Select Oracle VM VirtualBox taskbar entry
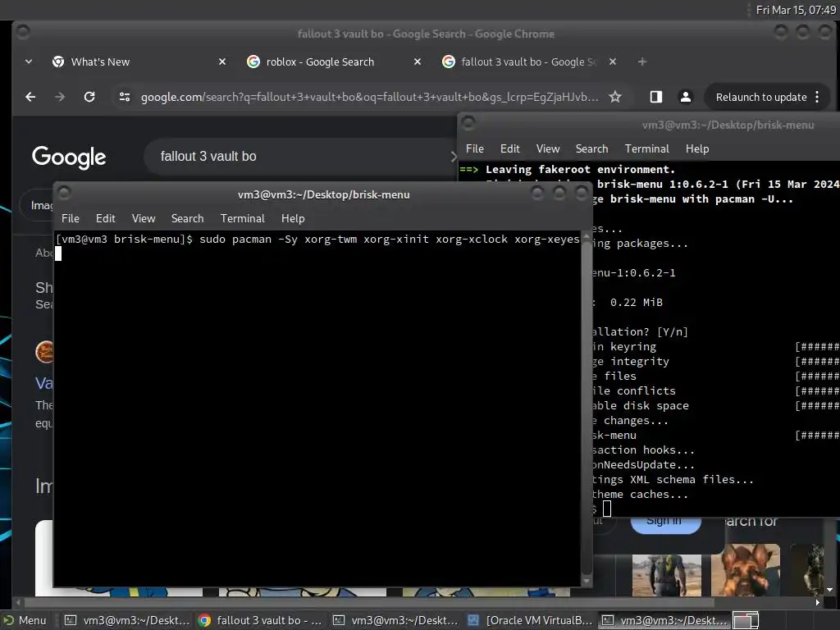Screen dimensions: 840x630 [x=531, y=620]
